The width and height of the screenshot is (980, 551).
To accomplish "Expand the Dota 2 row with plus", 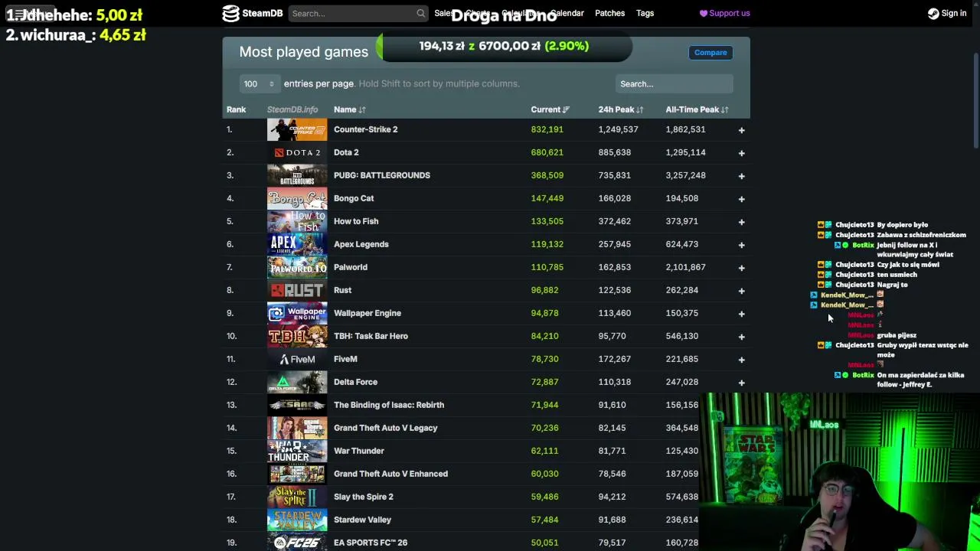I will pyautogui.click(x=741, y=153).
